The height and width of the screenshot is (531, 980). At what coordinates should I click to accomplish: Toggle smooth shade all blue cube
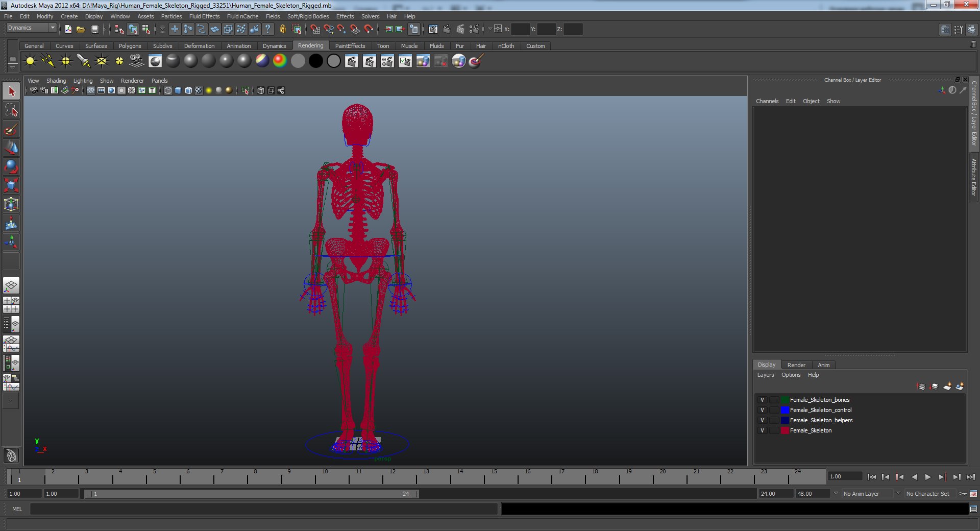[178, 90]
